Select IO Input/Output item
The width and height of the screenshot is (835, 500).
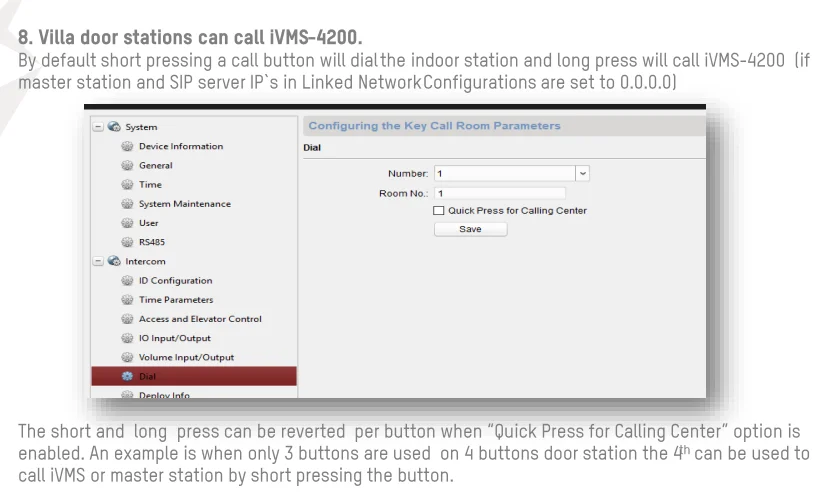(175, 338)
